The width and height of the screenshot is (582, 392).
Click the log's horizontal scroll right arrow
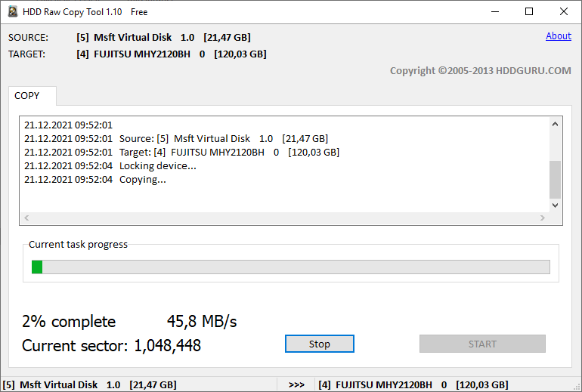point(542,218)
